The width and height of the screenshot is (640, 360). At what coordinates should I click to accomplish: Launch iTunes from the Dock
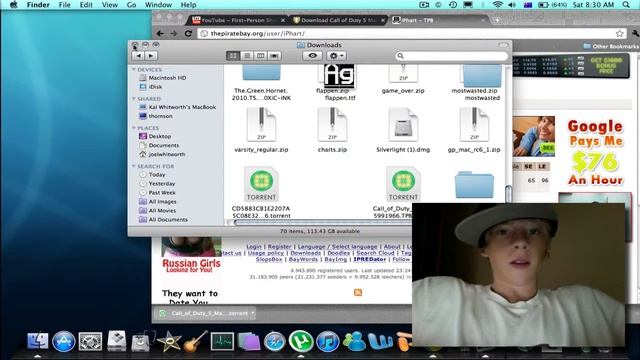[327, 341]
